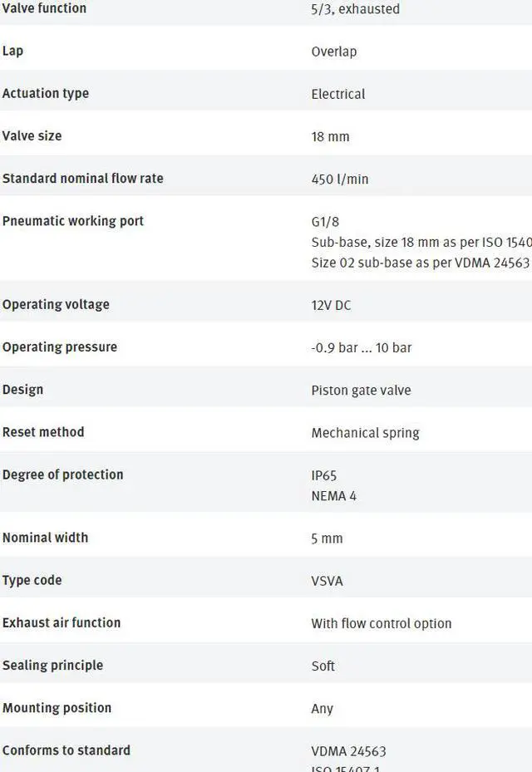This screenshot has height=772, width=532.
Task: Click the "G1/8" working port value
Action: coord(325,222)
